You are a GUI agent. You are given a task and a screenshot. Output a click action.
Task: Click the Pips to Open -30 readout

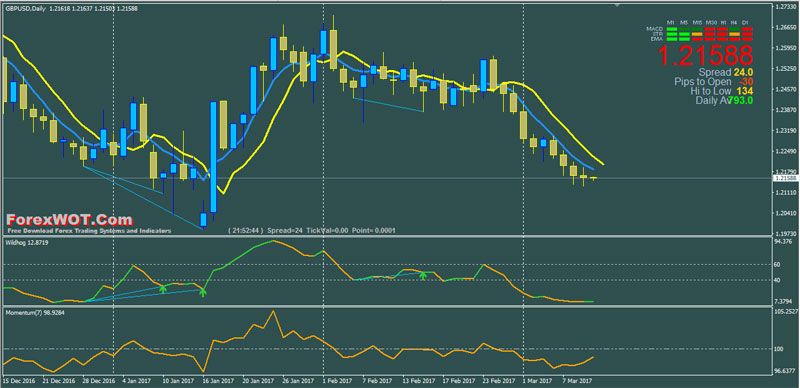click(714, 82)
